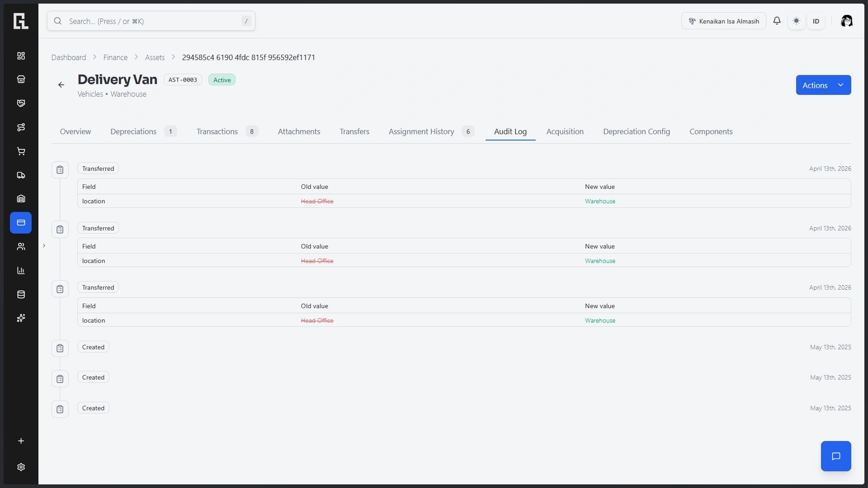Screen dimensions: 868x488
Task: Open the user avatar menu
Action: click(846, 21)
